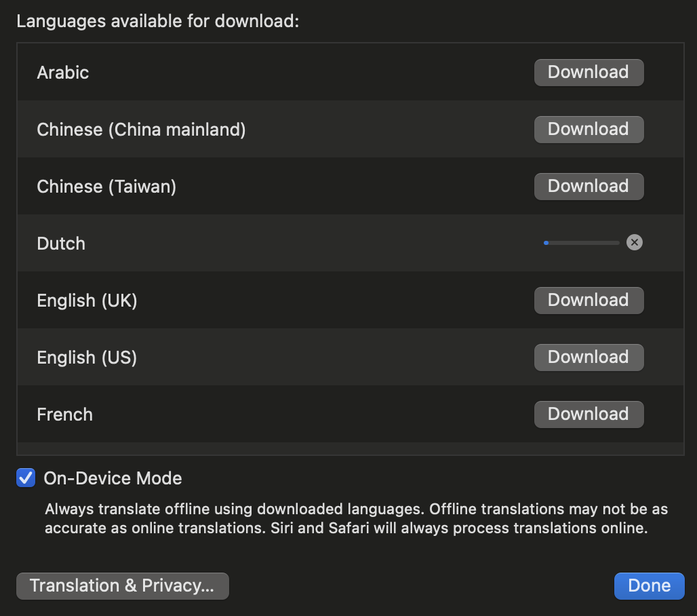
Task: Click the 'Languages available for download' heading
Action: pyautogui.click(x=158, y=21)
